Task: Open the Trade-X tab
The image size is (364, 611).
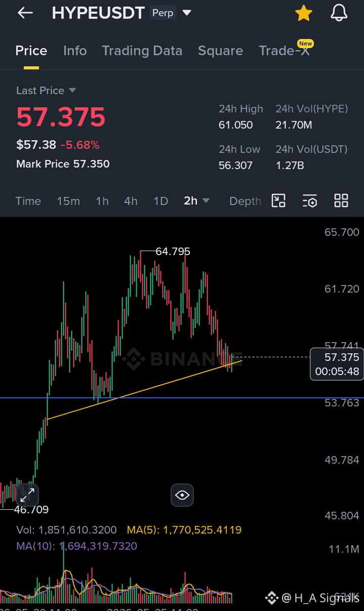Action: tap(284, 51)
